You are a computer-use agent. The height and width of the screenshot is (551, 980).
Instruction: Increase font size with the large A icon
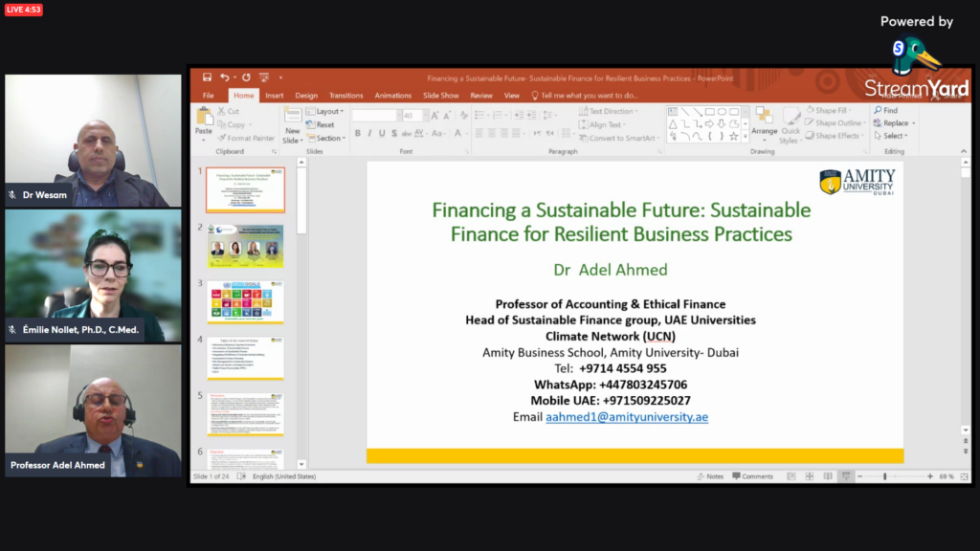point(435,116)
